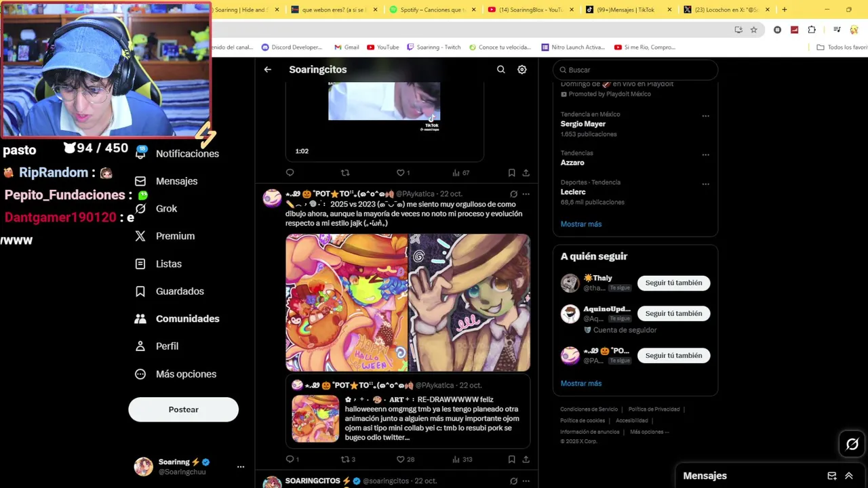Screen dimensions: 868x488
Task: Share the PAykatica drawing post
Action: point(526,459)
